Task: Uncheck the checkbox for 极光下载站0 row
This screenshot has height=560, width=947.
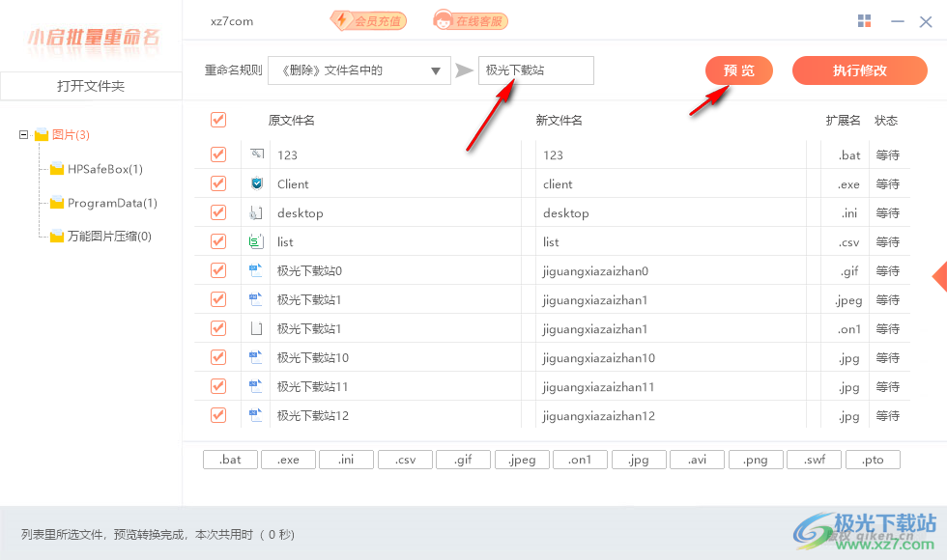Action: [218, 270]
